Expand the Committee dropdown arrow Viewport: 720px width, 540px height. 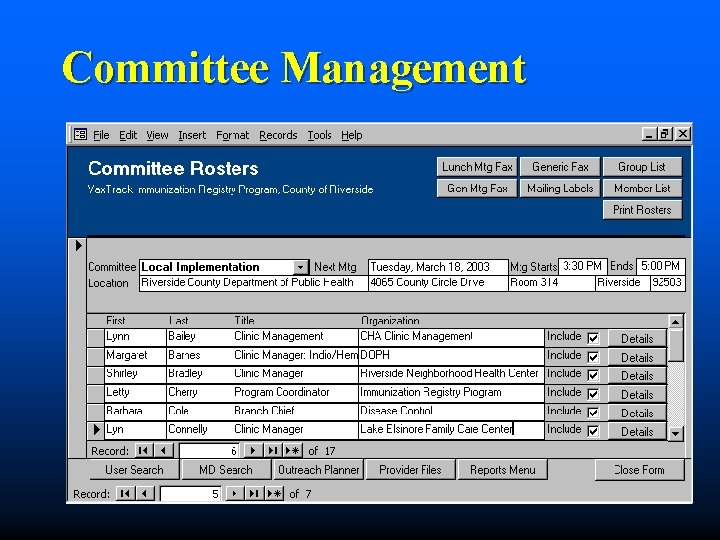coord(300,267)
